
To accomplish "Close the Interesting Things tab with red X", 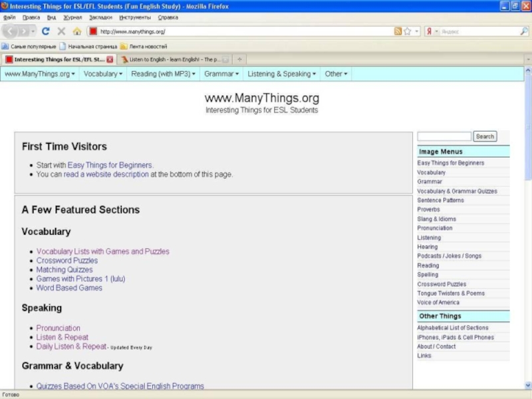I will pos(110,59).
